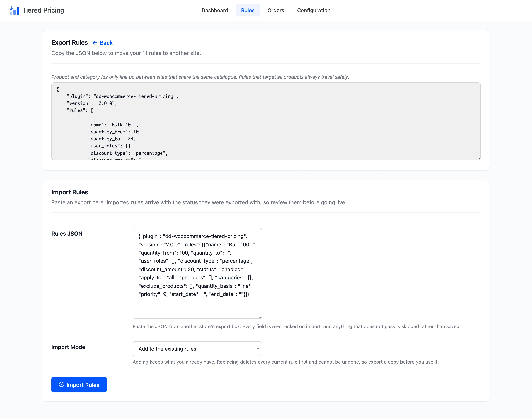This screenshot has height=419, width=532.
Task: Click the Export Rules heading
Action: coord(69,43)
